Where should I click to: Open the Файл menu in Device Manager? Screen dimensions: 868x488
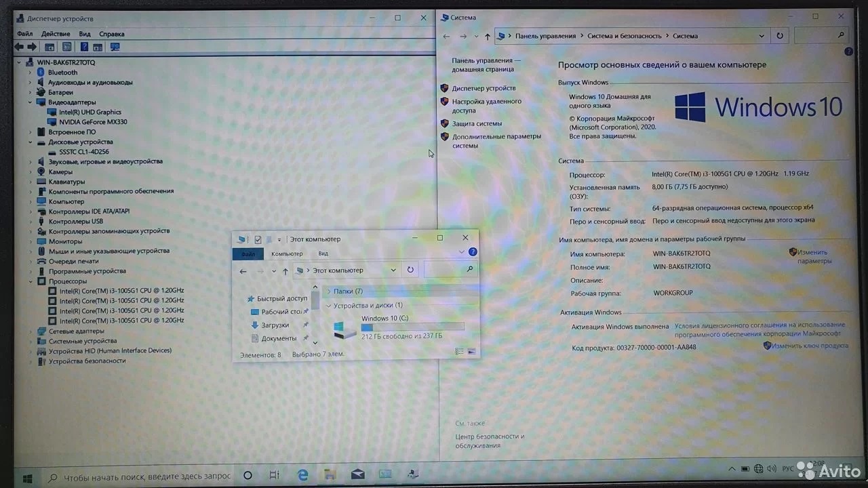click(x=24, y=34)
